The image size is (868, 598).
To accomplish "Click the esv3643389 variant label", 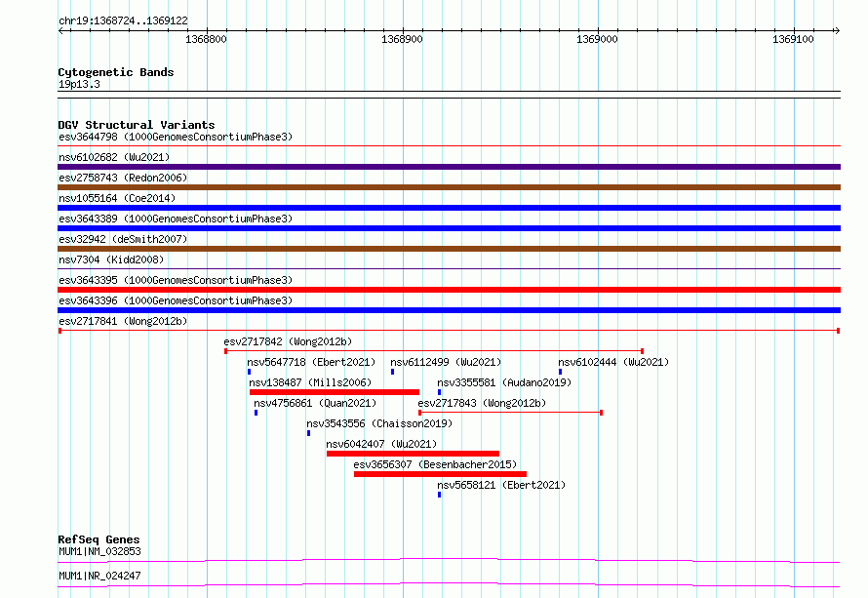I will [x=176, y=219].
